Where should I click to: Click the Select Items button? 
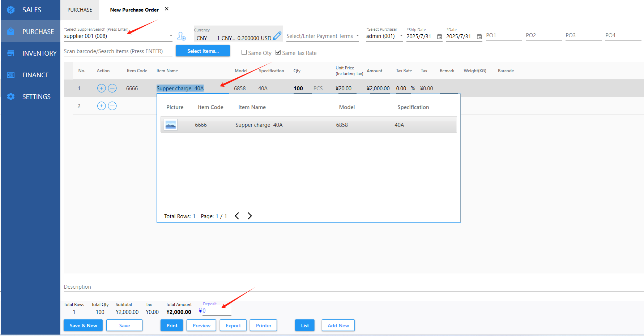pyautogui.click(x=203, y=51)
